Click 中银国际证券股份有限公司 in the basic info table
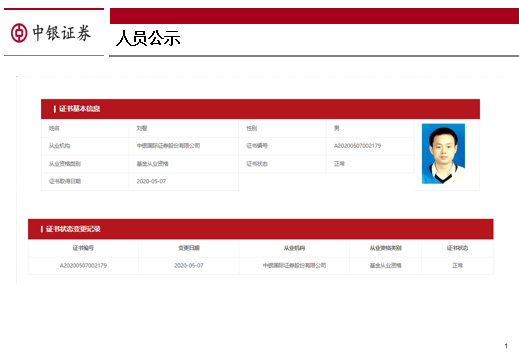The height and width of the screenshot is (360, 519). [x=168, y=146]
